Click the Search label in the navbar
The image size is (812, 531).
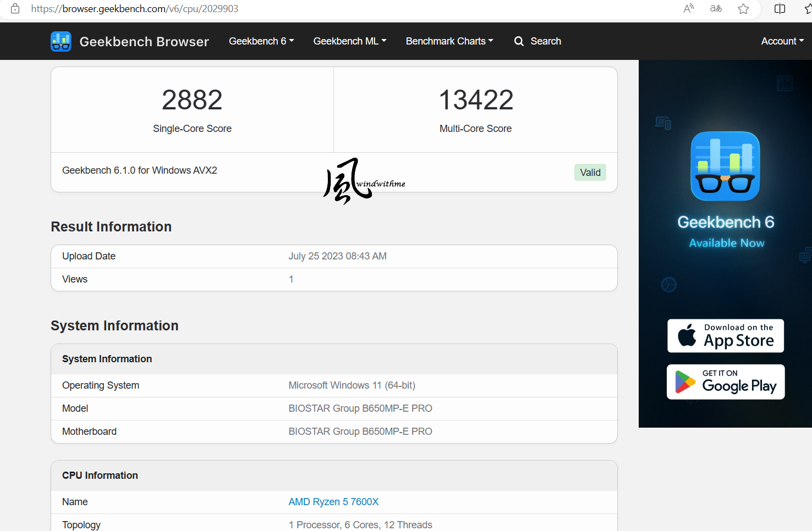546,41
